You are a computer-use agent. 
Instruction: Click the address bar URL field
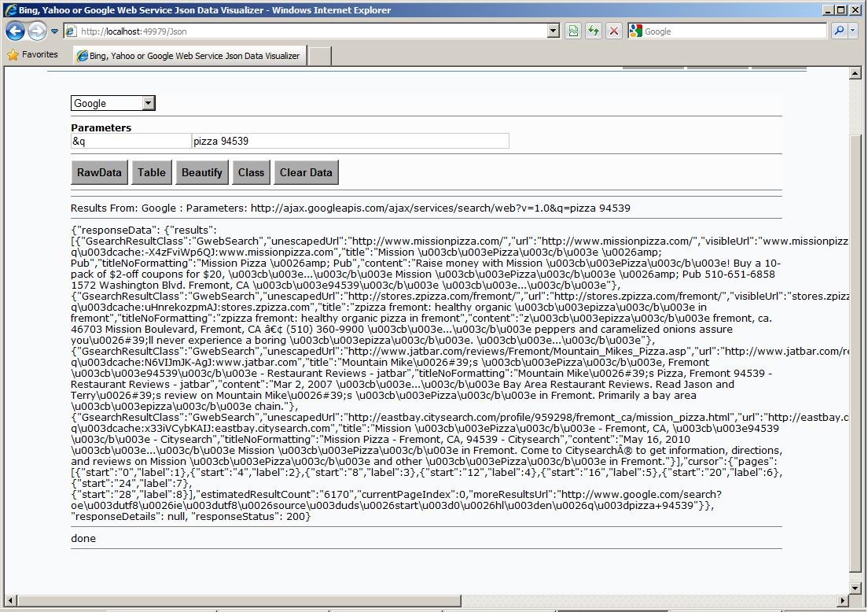(x=311, y=31)
